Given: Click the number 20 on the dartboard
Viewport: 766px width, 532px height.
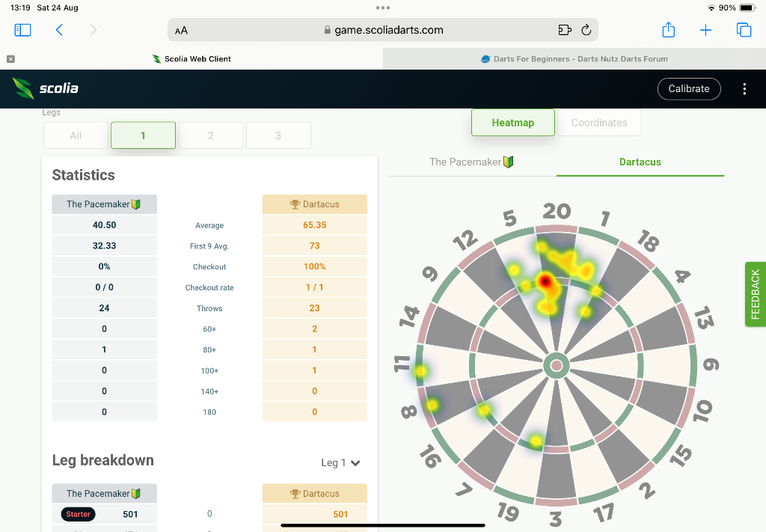Looking at the screenshot, I should (557, 211).
